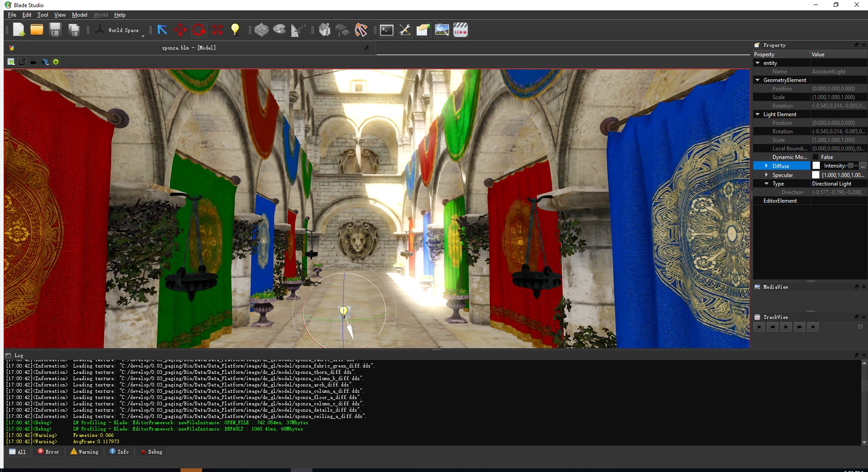Open the clapperboard track view icon
Viewport: 868px width, 472px height.
click(461, 30)
